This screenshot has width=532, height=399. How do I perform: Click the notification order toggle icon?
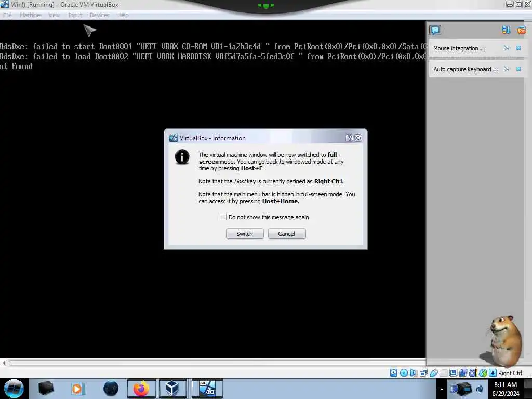click(x=506, y=30)
